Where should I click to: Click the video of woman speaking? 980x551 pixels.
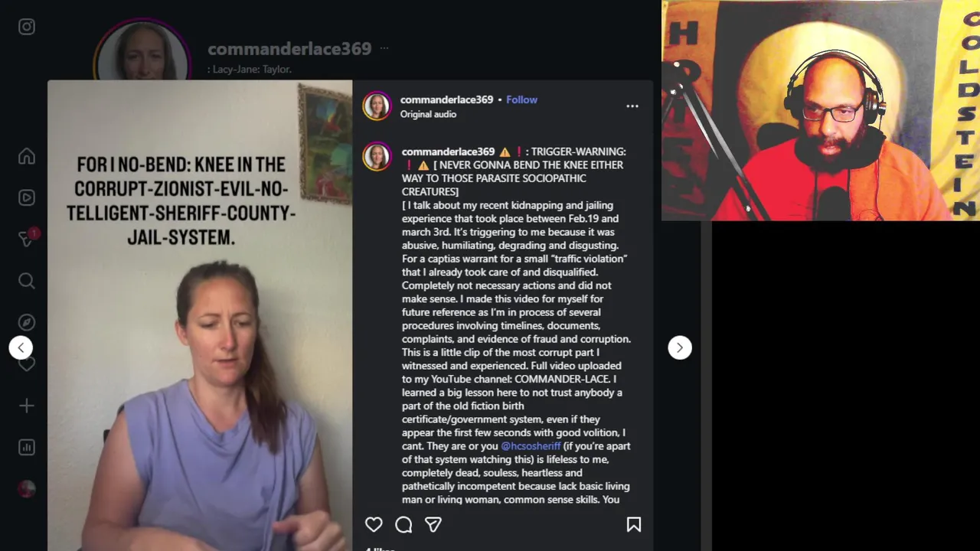200,315
